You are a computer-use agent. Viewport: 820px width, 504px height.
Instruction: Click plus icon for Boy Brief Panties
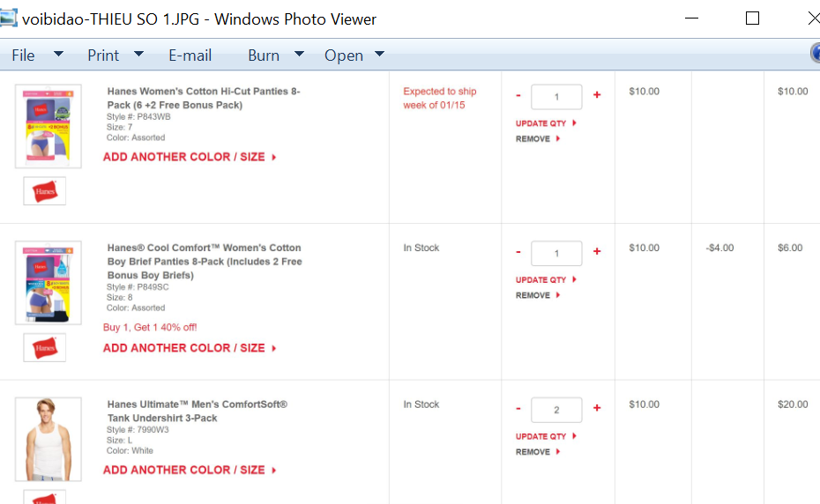597,252
